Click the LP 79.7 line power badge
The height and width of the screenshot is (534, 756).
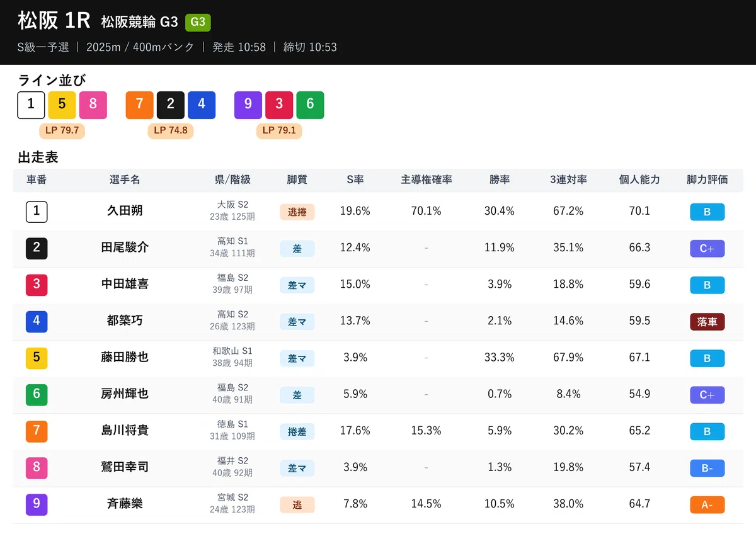pos(62,131)
